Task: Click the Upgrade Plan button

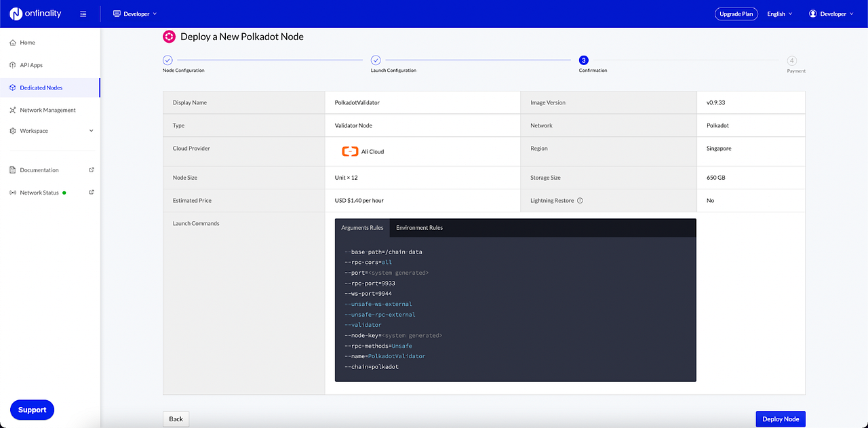Action: click(x=736, y=14)
